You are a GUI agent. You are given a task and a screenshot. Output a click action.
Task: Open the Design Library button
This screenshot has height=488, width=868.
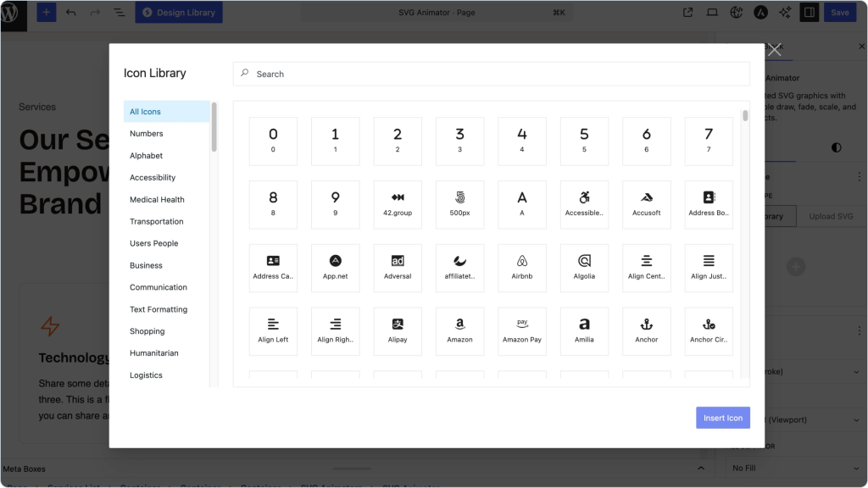click(x=179, y=12)
